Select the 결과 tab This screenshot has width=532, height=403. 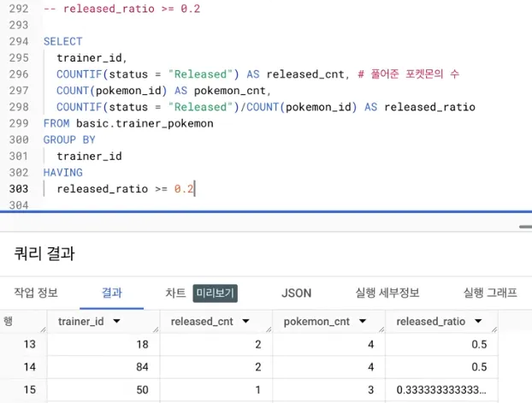pos(112,293)
